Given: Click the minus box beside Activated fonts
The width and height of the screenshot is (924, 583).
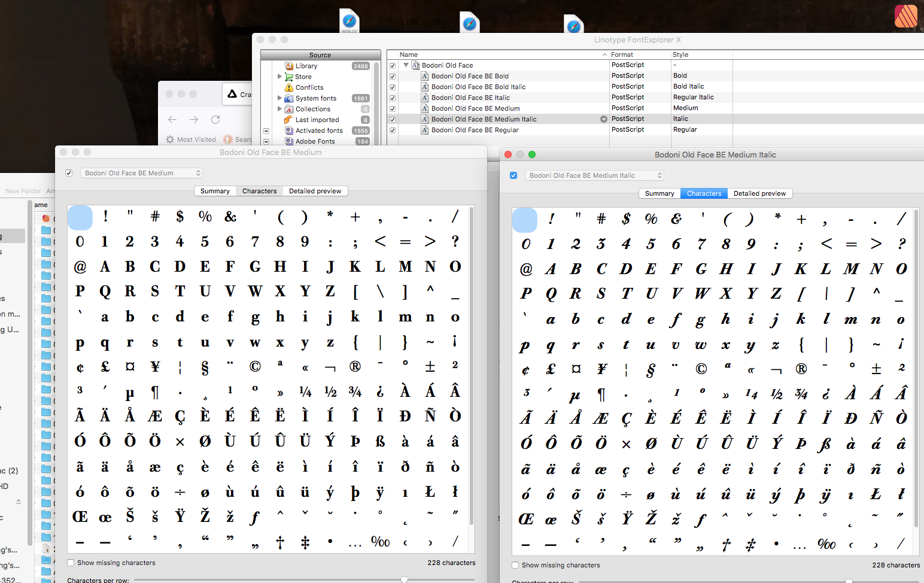Looking at the screenshot, I should click(266, 130).
